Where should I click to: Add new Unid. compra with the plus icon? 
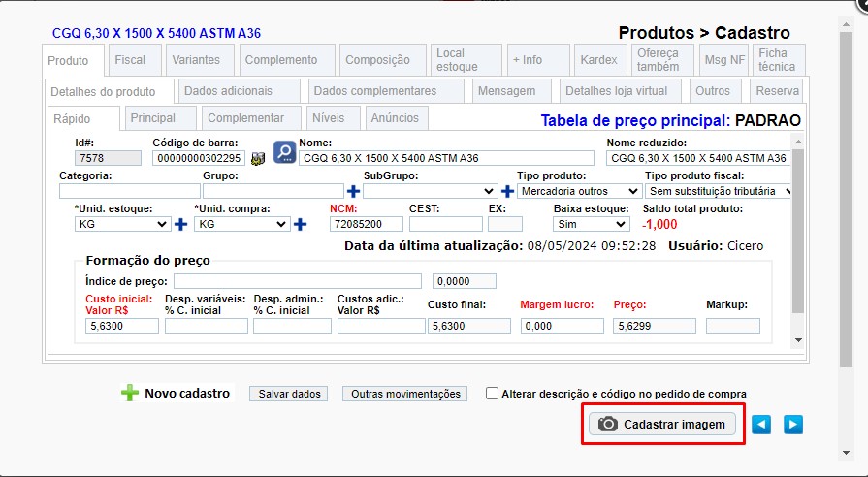[300, 224]
